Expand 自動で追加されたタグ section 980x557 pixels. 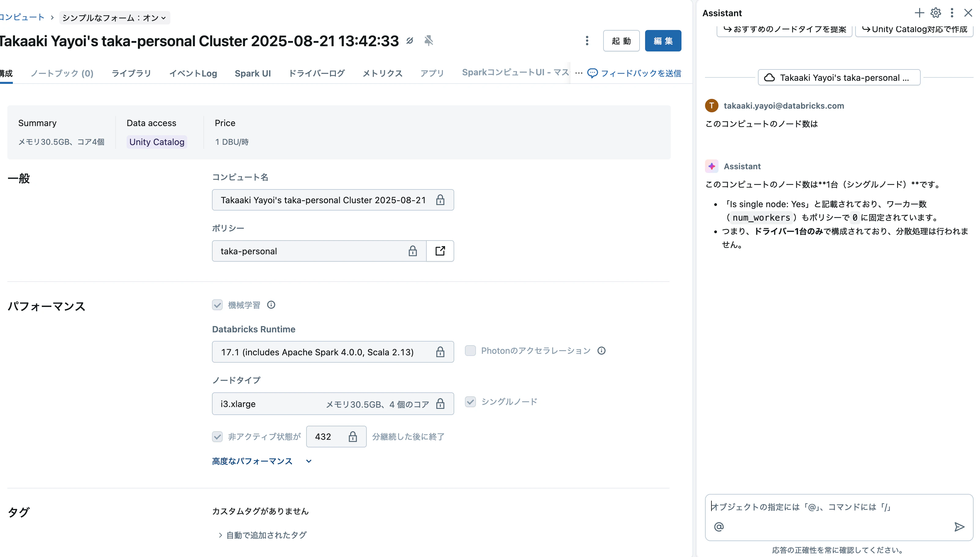click(262, 535)
